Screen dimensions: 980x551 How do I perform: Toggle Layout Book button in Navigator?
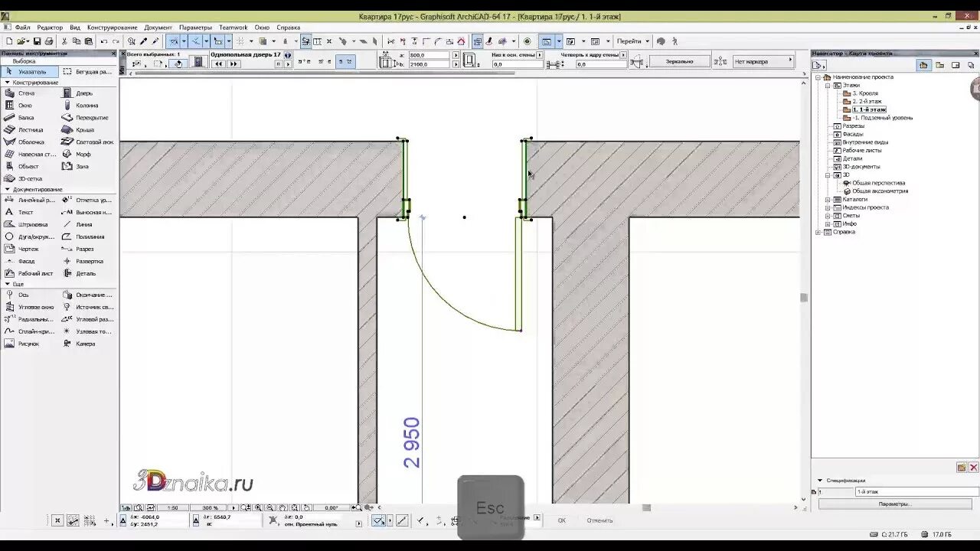(x=955, y=66)
